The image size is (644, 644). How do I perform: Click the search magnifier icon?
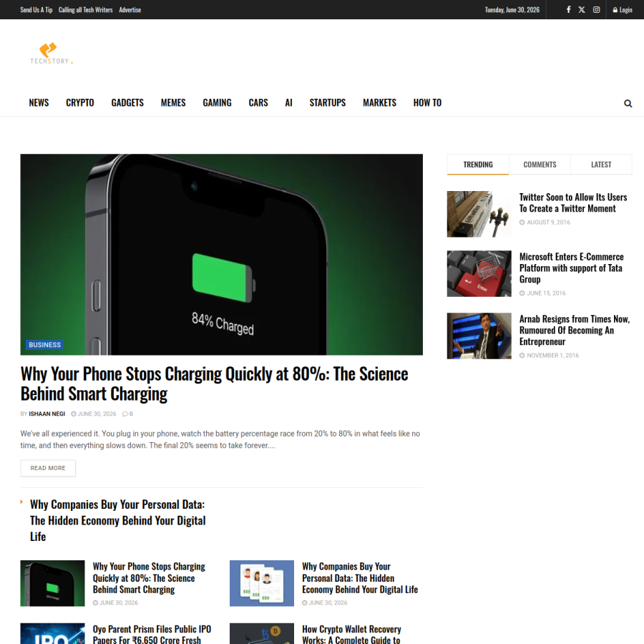[x=628, y=104]
